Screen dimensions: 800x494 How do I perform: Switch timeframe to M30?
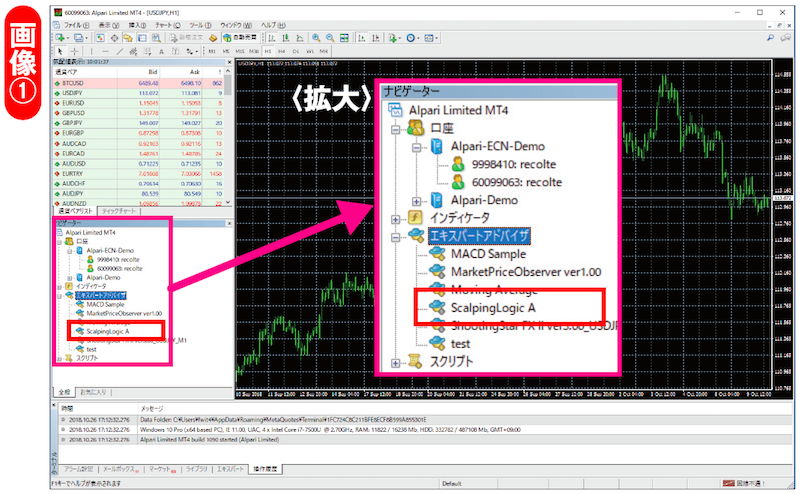coord(254,51)
